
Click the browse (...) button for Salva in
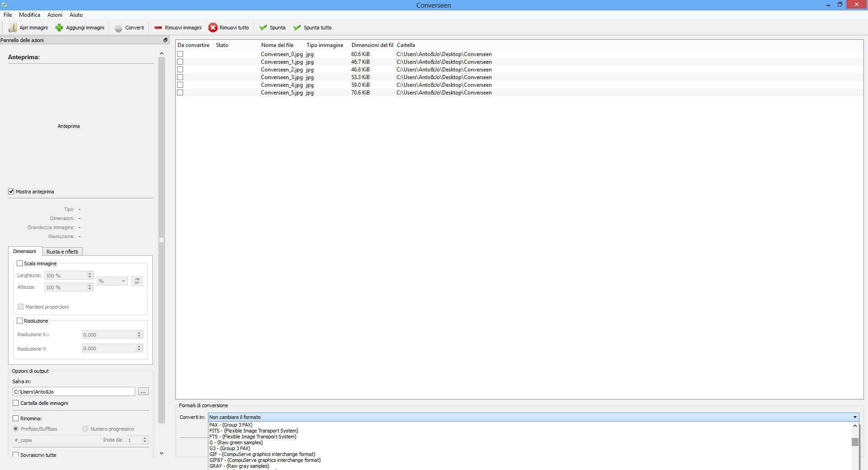click(x=143, y=391)
